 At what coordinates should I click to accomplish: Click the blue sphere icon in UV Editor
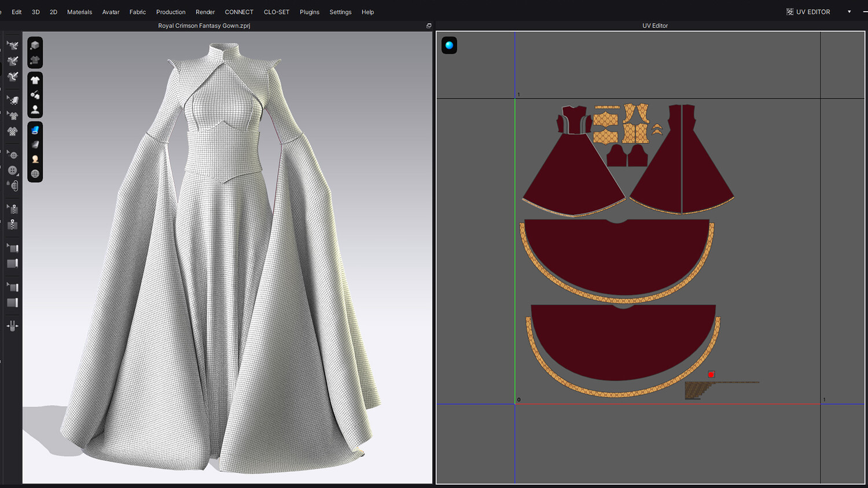tap(449, 45)
